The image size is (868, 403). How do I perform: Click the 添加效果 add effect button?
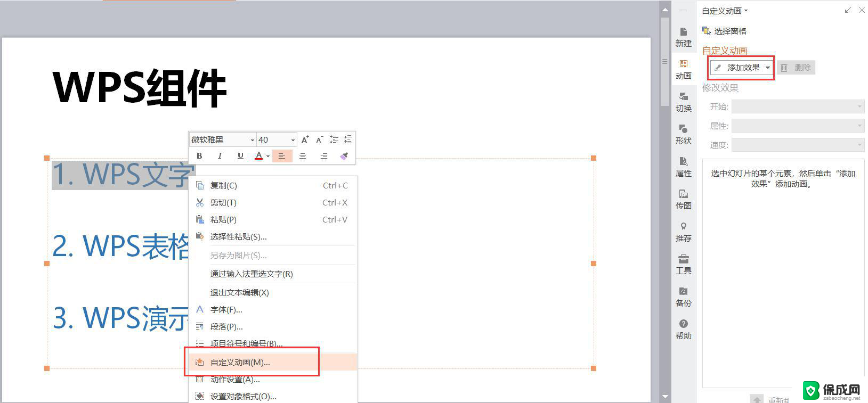tap(742, 68)
